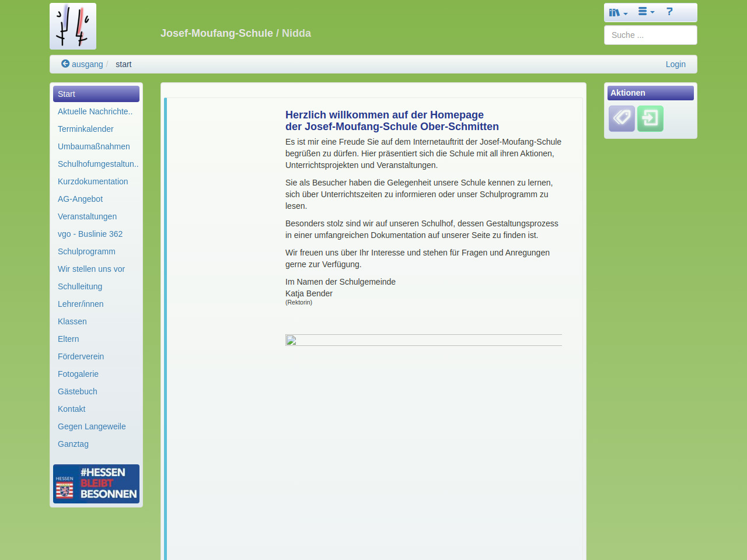This screenshot has width=747, height=560.
Task: Click the search field 'Suche ...'
Action: (650, 35)
